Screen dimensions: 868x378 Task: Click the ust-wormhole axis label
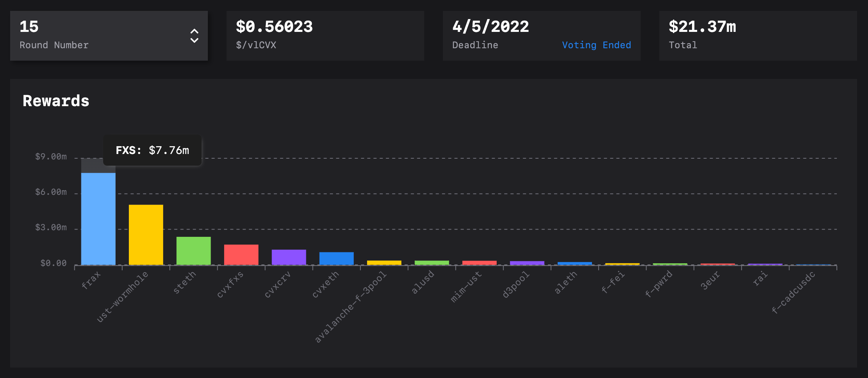(122, 297)
